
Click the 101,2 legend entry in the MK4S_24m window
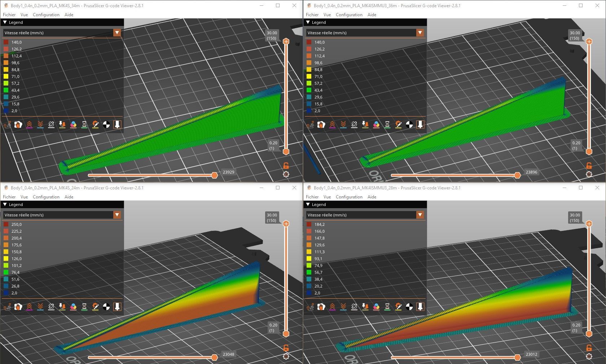click(13, 266)
